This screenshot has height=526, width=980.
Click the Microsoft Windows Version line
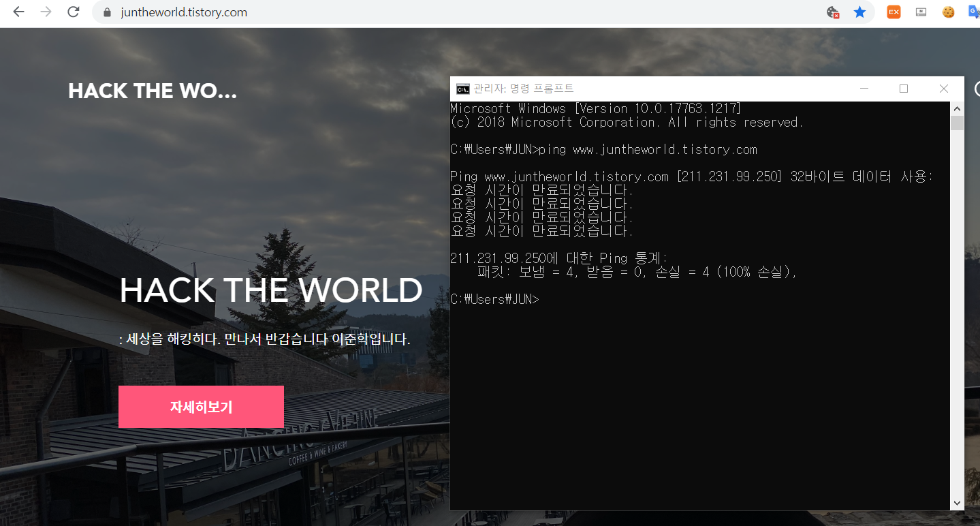pos(596,108)
